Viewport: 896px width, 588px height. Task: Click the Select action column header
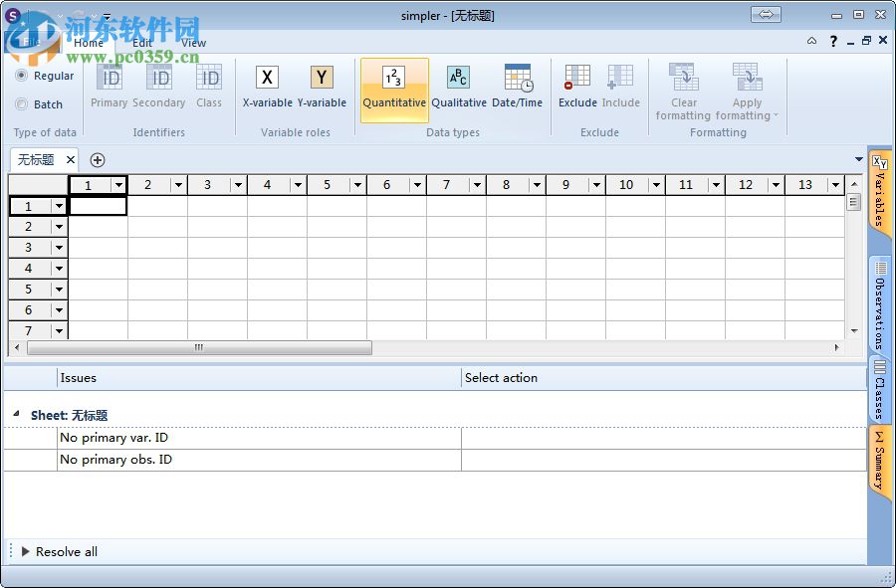[664, 378]
